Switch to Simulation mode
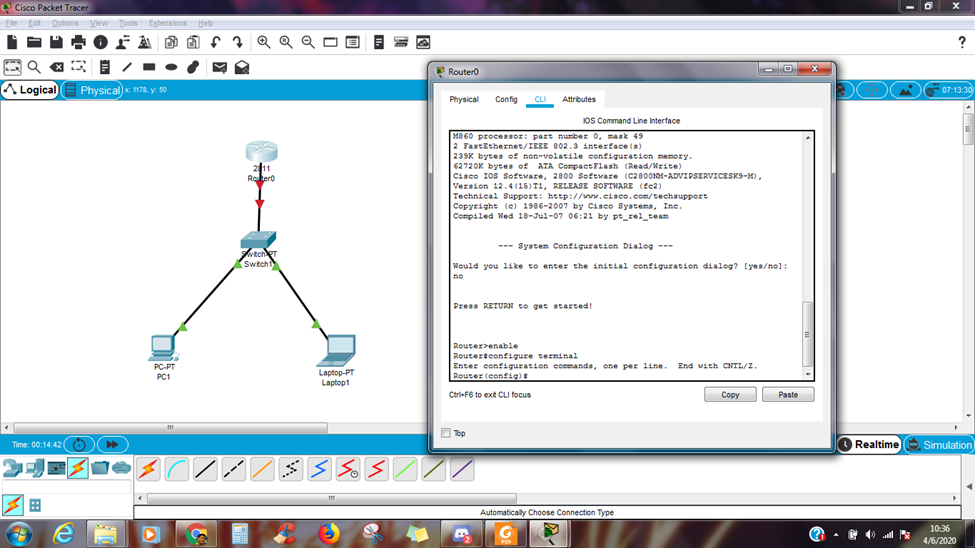 (939, 445)
